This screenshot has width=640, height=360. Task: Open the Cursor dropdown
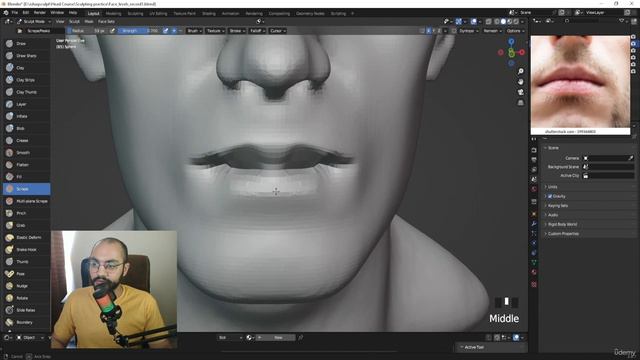point(278,31)
